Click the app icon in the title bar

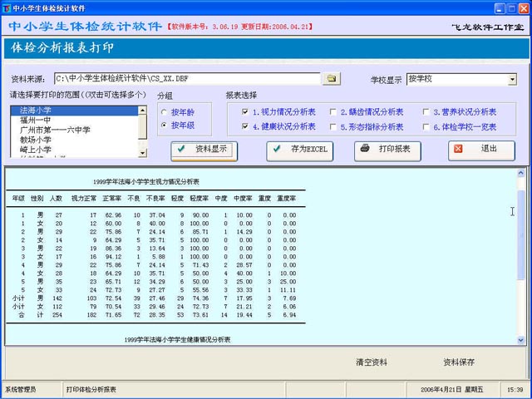tap(7, 7)
